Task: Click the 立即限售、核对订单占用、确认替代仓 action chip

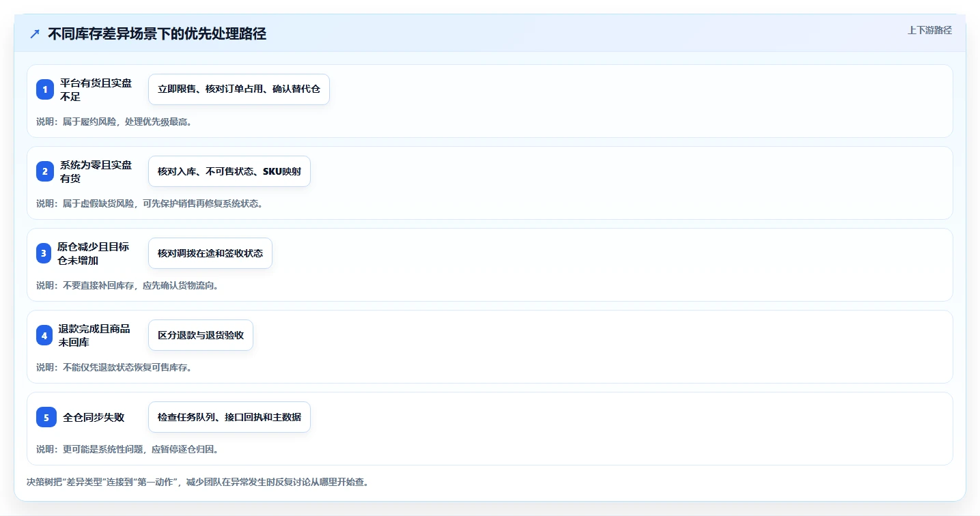Action: 239,89
